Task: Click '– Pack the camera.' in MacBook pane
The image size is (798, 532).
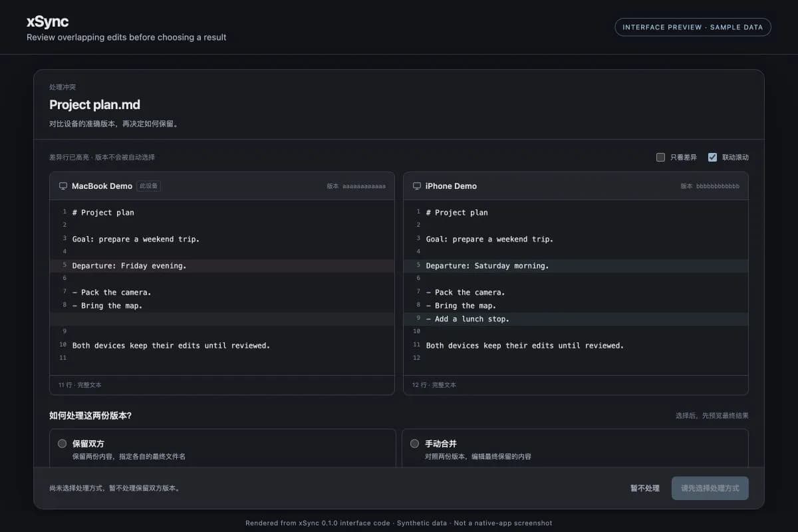Action: (112, 293)
